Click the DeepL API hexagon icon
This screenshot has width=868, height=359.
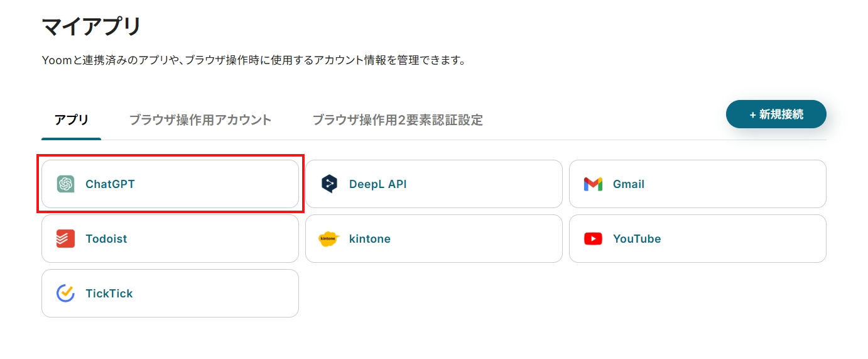pyautogui.click(x=329, y=184)
